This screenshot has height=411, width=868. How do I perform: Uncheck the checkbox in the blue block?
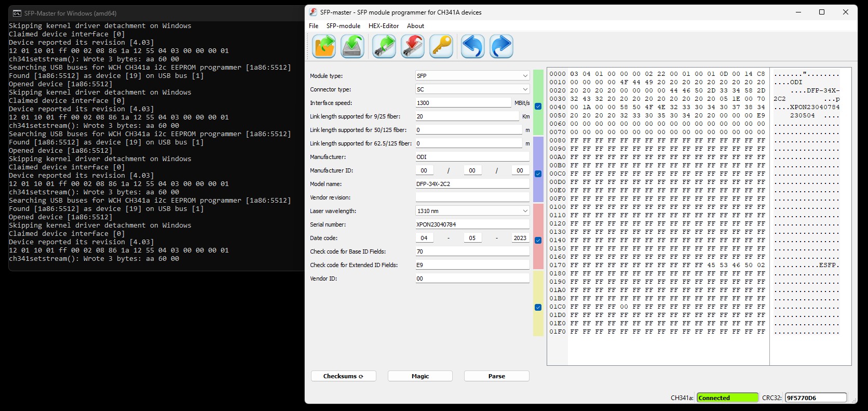538,174
